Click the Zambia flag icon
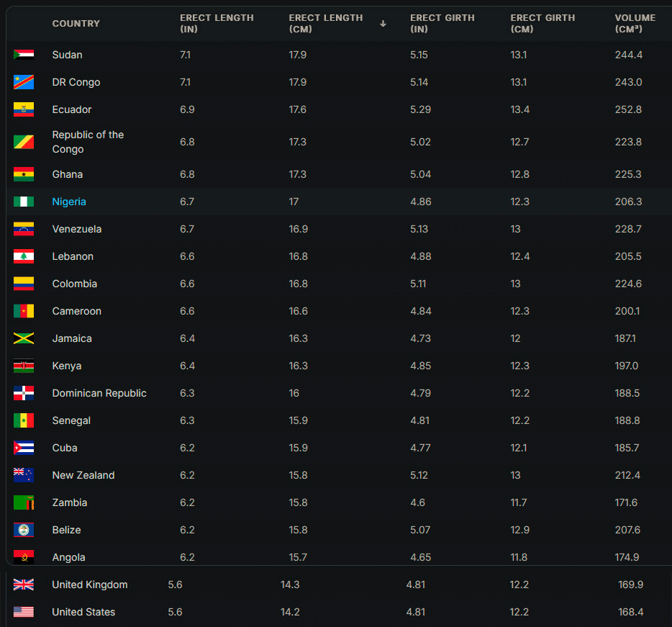Image resolution: width=672 pixels, height=627 pixels. pos(24,502)
